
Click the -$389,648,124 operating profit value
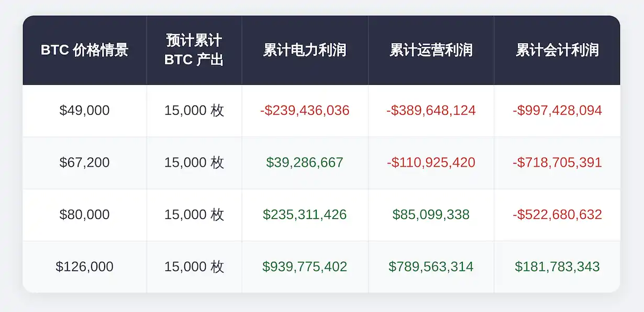(431, 110)
